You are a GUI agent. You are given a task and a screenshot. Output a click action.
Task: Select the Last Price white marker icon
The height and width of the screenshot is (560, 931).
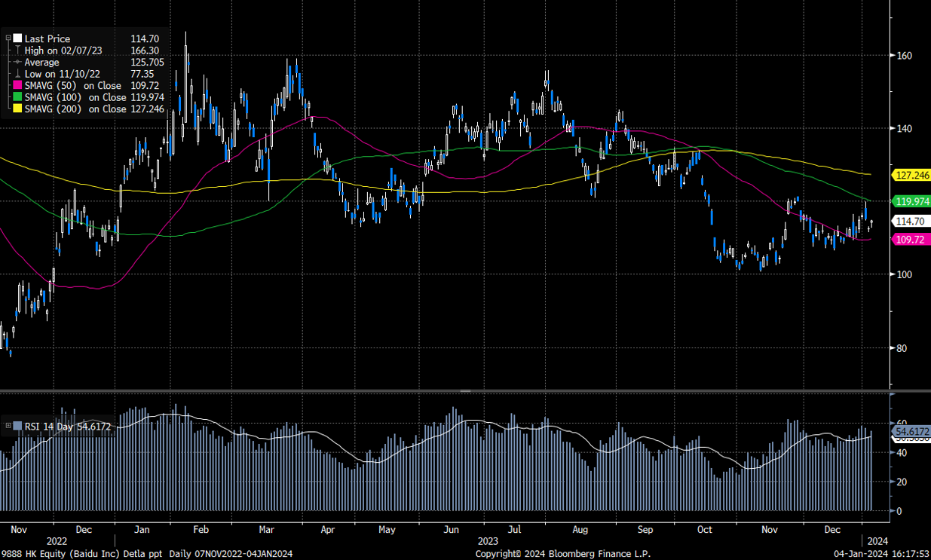(x=17, y=38)
